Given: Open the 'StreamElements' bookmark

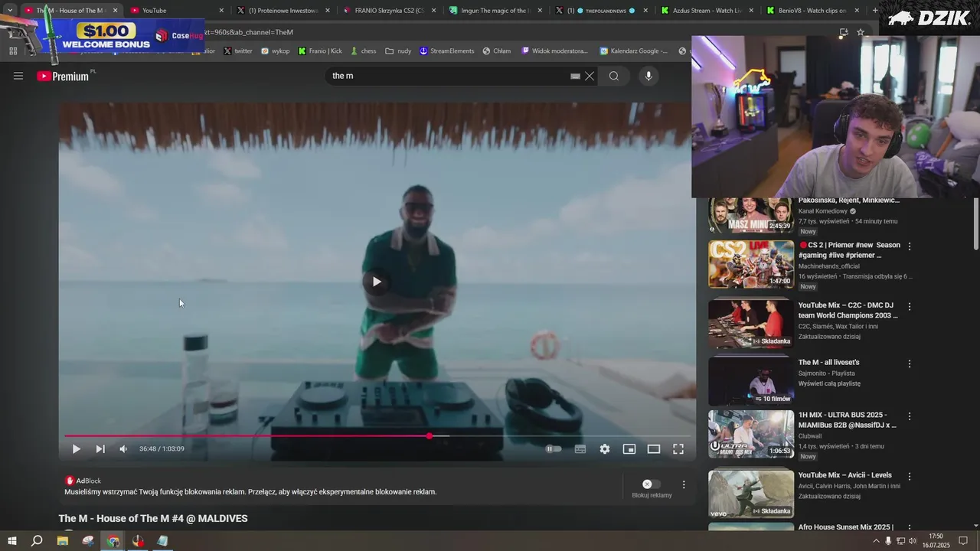Looking at the screenshot, I should 446,51.
